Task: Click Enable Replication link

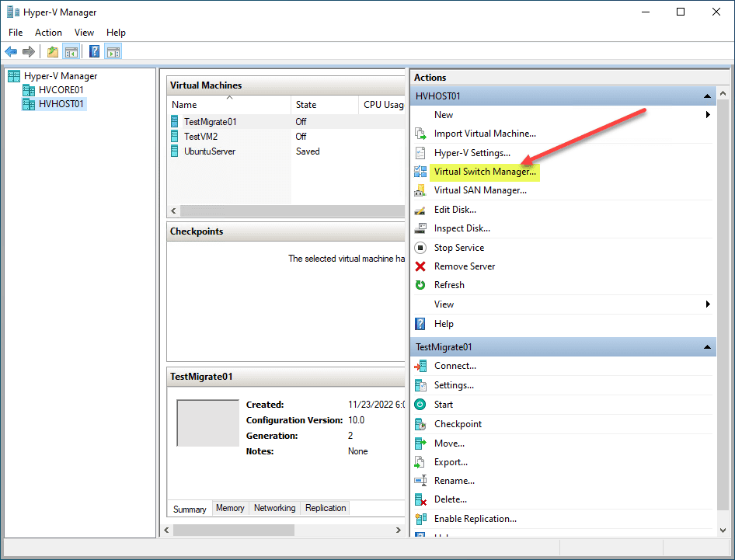Action: pyautogui.click(x=475, y=519)
